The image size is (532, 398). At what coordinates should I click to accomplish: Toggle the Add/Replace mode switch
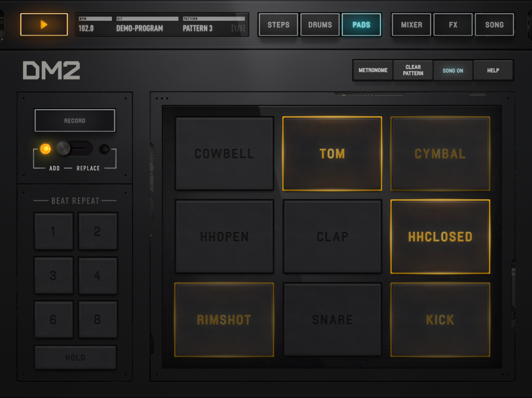pyautogui.click(x=74, y=148)
